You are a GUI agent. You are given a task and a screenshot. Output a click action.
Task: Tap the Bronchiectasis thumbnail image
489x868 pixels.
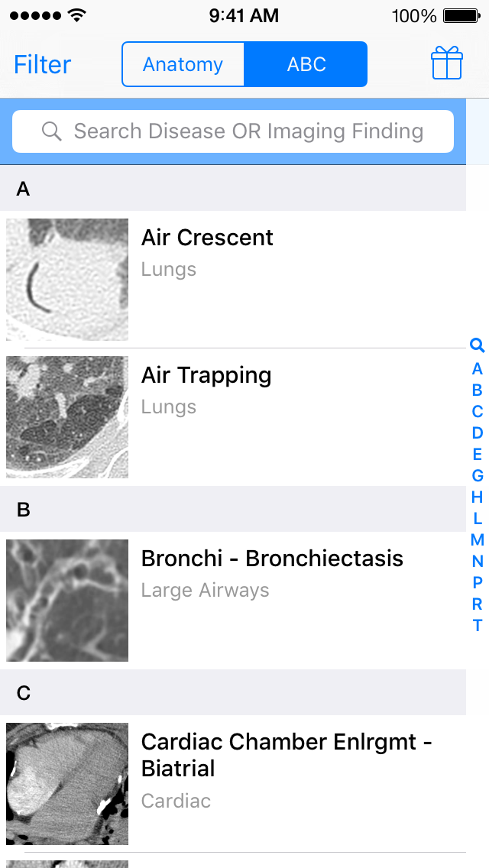[67, 601]
